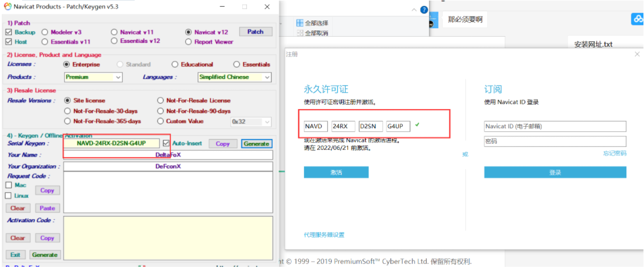Click the 全部选择 select-all icon
Viewport: 644px width, 268px height.
point(299,23)
